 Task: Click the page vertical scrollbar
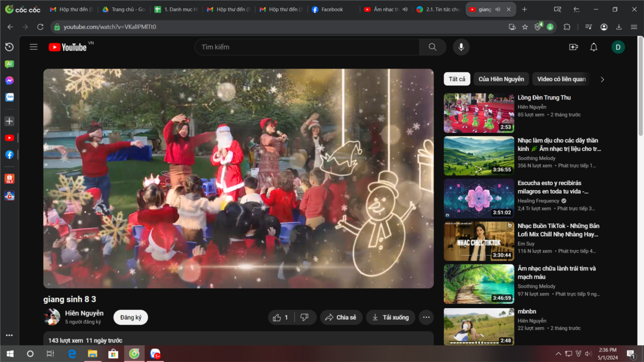point(640,157)
